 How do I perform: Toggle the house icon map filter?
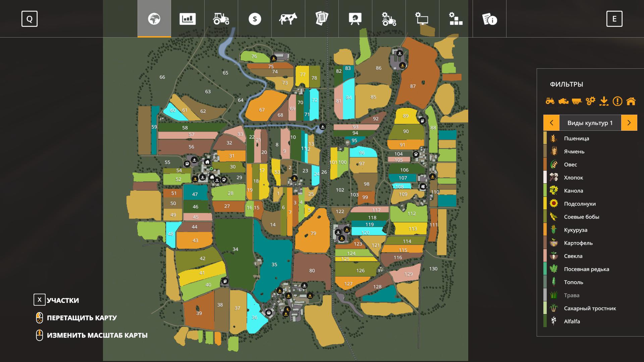tap(631, 101)
